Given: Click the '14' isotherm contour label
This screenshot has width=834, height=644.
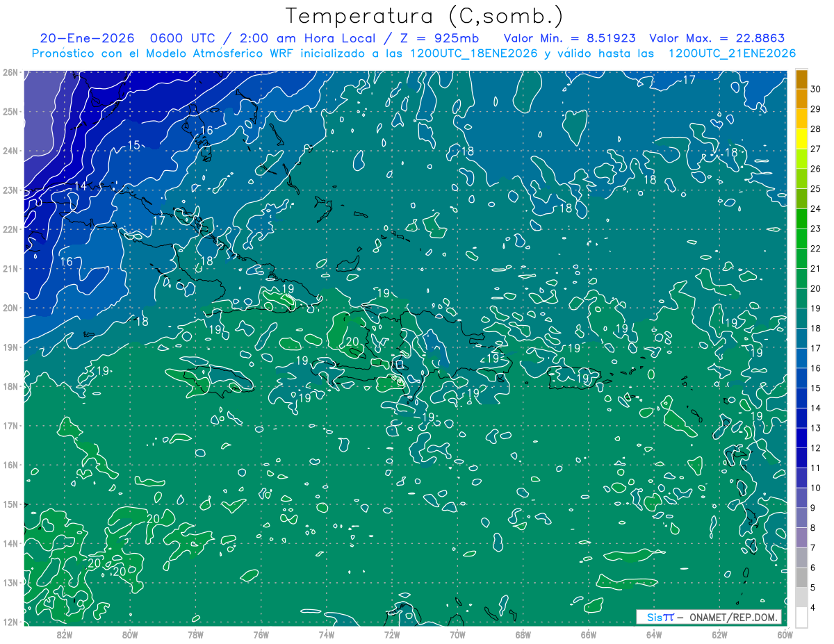Looking at the screenshot, I should (x=81, y=185).
